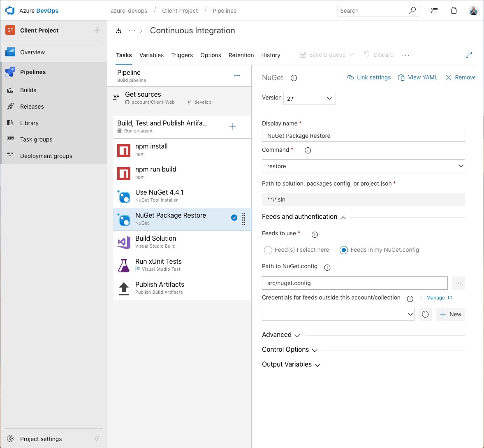Image resolution: width=484 pixels, height=448 pixels.
Task: Collapse the sidebar with the double chevron
Action: point(97,439)
